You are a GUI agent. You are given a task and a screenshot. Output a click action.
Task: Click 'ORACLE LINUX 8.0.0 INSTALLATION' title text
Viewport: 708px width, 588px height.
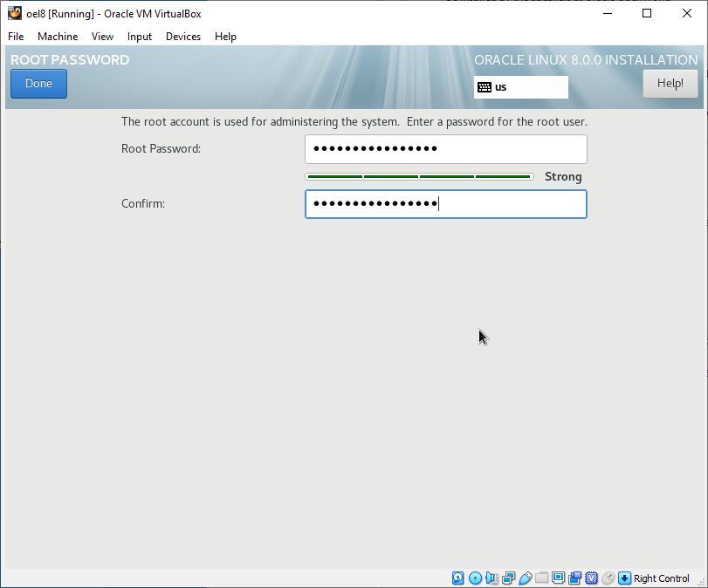pos(586,59)
